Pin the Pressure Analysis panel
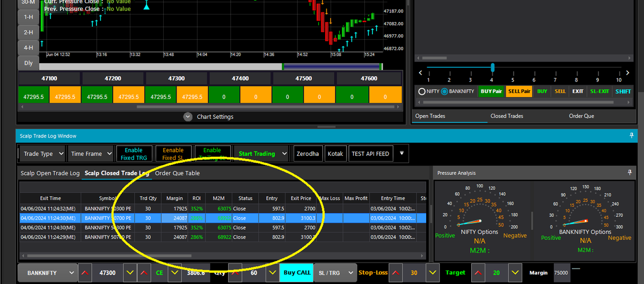The height and width of the screenshot is (284, 644). point(630,172)
